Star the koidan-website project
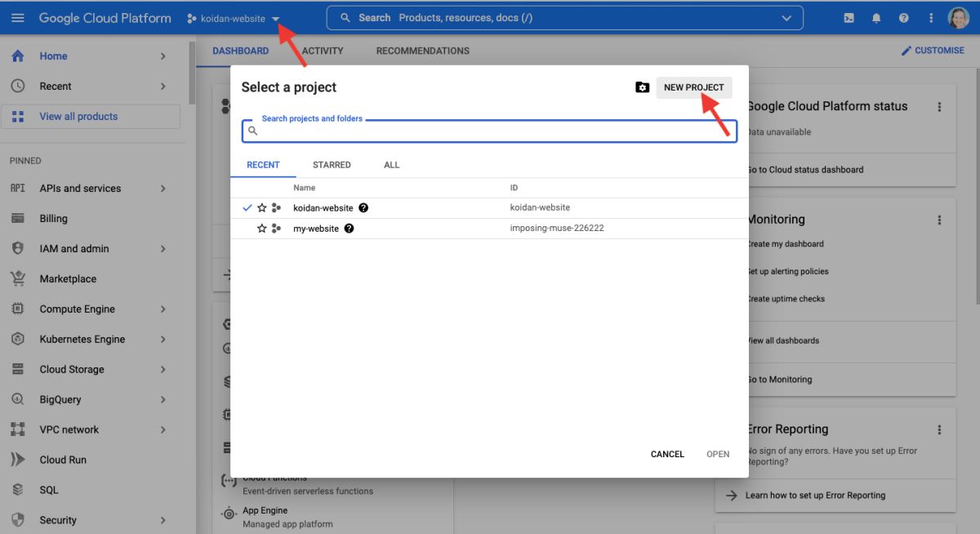Viewport: 980px width, 534px height. 262,208
